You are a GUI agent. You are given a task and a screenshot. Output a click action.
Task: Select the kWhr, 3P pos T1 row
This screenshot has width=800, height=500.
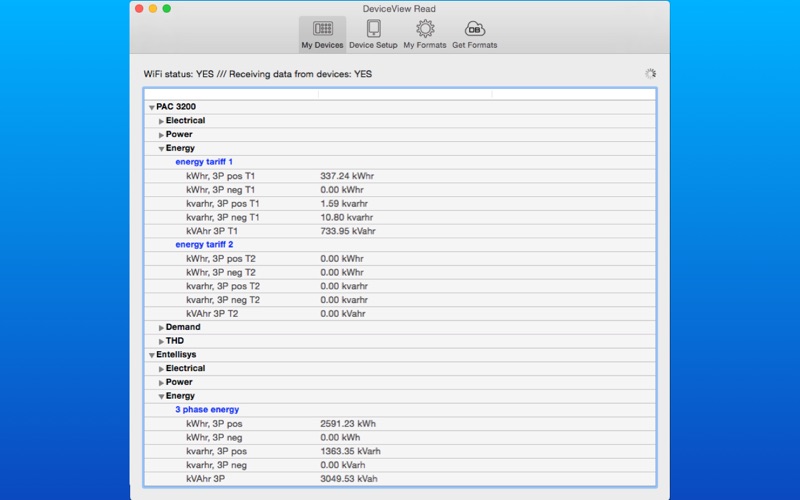[220, 176]
